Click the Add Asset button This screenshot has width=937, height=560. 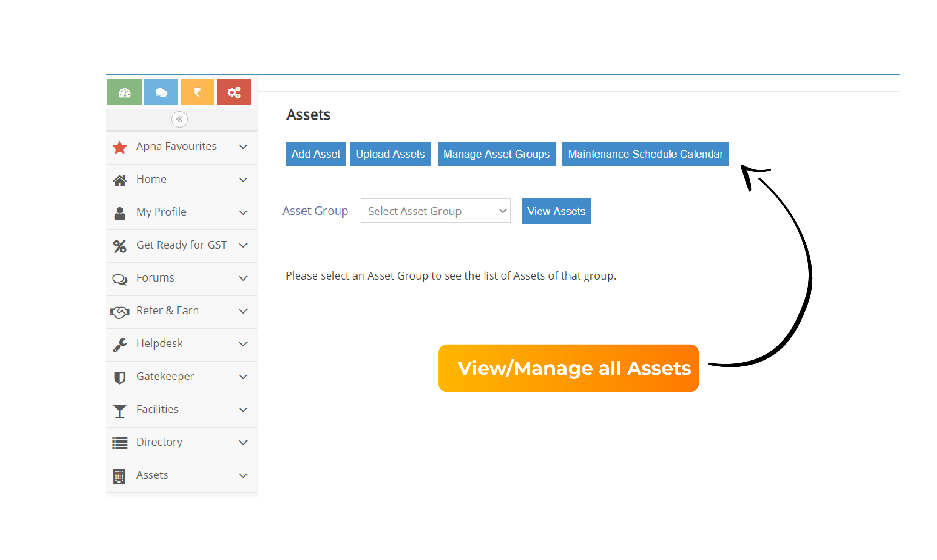click(x=316, y=154)
